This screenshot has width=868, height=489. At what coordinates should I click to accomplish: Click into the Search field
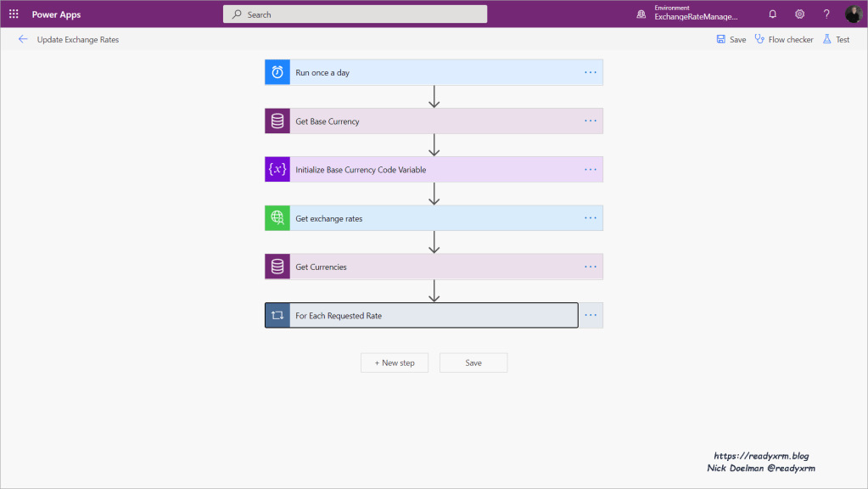(x=356, y=14)
